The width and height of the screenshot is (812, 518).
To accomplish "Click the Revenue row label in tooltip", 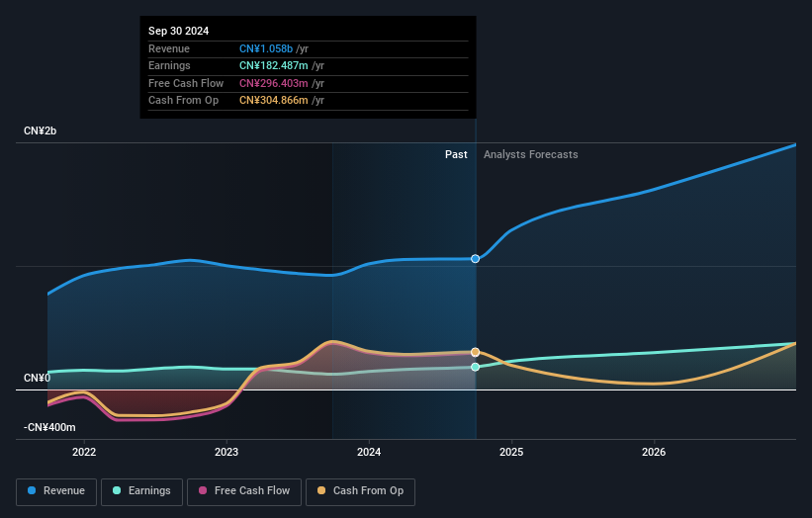I will coord(169,48).
